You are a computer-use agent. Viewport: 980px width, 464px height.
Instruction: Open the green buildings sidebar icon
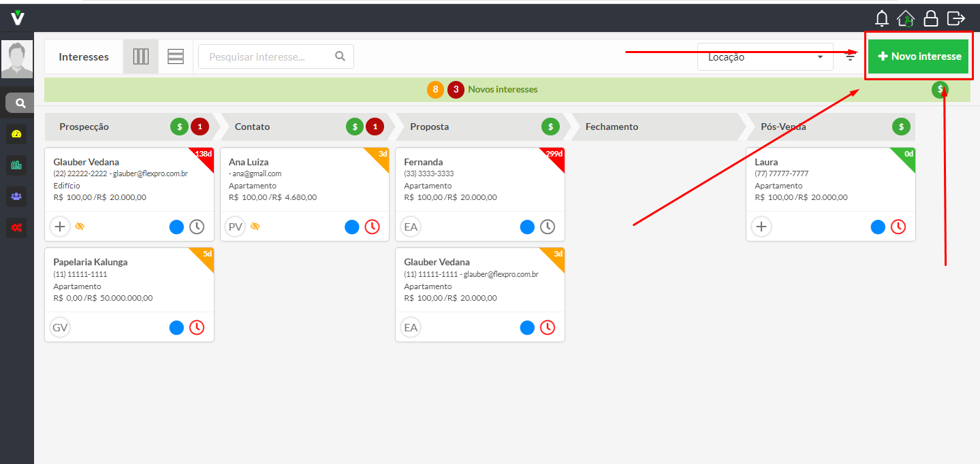(17, 165)
